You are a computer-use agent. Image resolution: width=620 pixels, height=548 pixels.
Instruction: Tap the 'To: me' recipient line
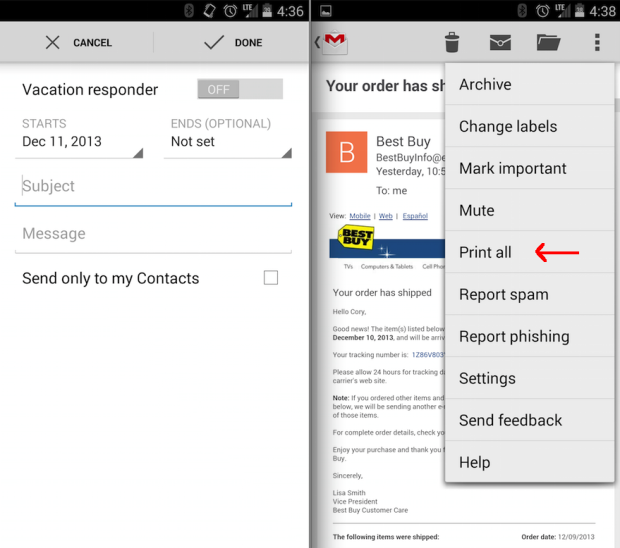[x=391, y=191]
